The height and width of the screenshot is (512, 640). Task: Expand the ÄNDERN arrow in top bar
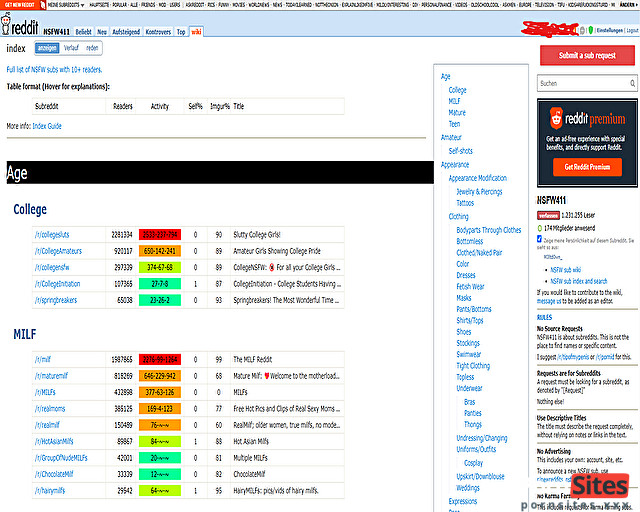[629, 4]
